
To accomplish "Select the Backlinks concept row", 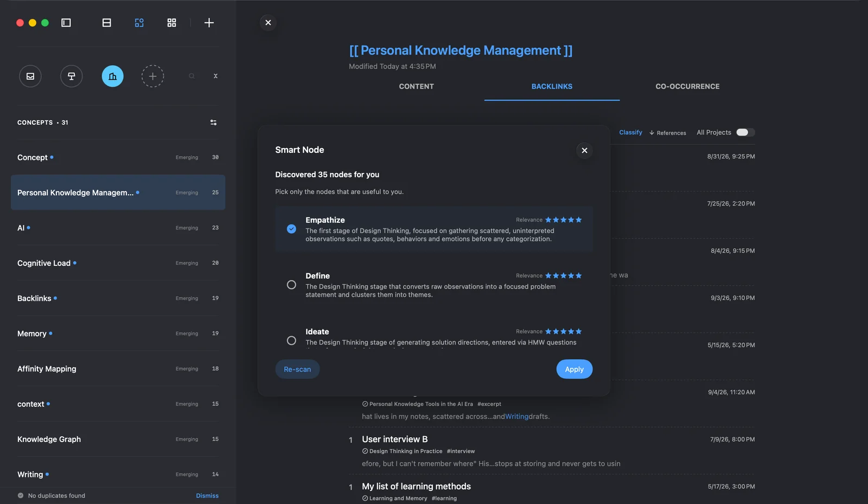I will point(118,298).
